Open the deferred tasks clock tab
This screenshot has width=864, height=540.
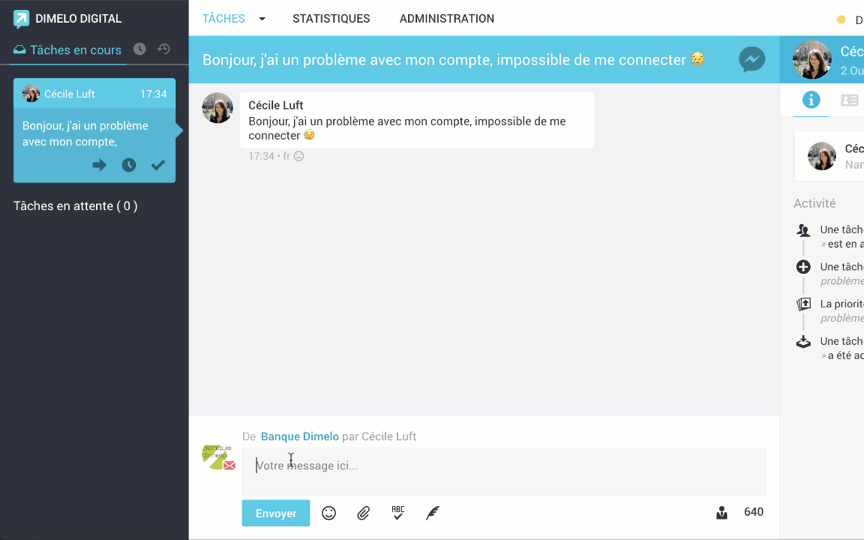pyautogui.click(x=140, y=49)
